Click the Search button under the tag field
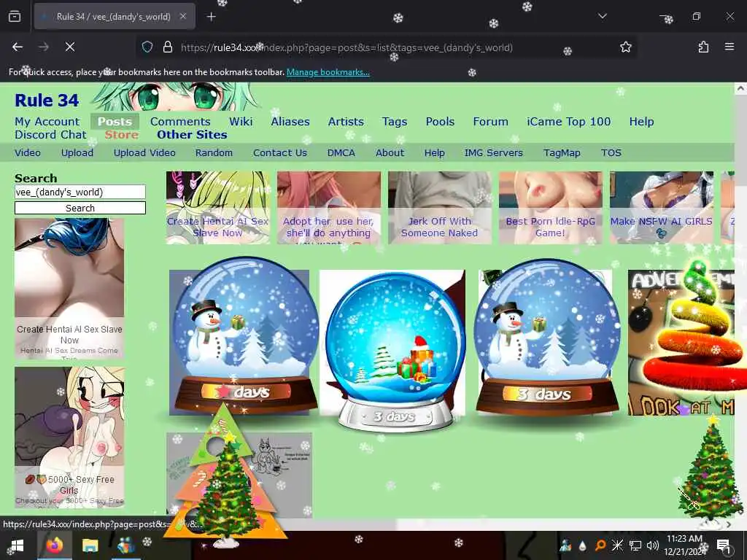 [80, 208]
